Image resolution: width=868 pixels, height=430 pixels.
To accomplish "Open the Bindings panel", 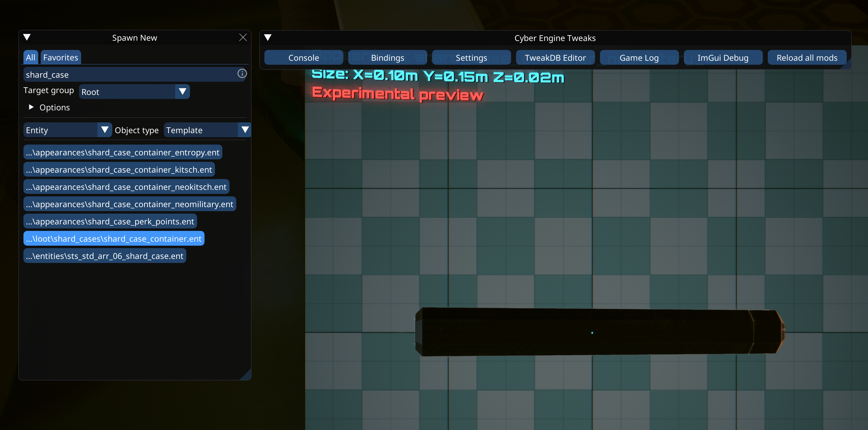I will point(387,58).
